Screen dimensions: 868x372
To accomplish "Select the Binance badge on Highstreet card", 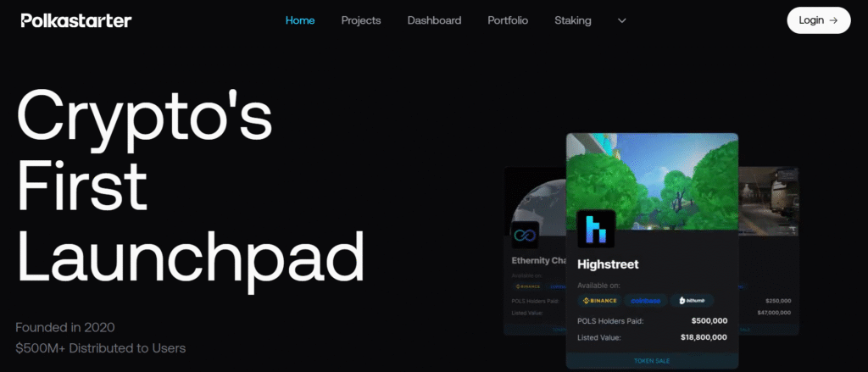I will tap(600, 301).
